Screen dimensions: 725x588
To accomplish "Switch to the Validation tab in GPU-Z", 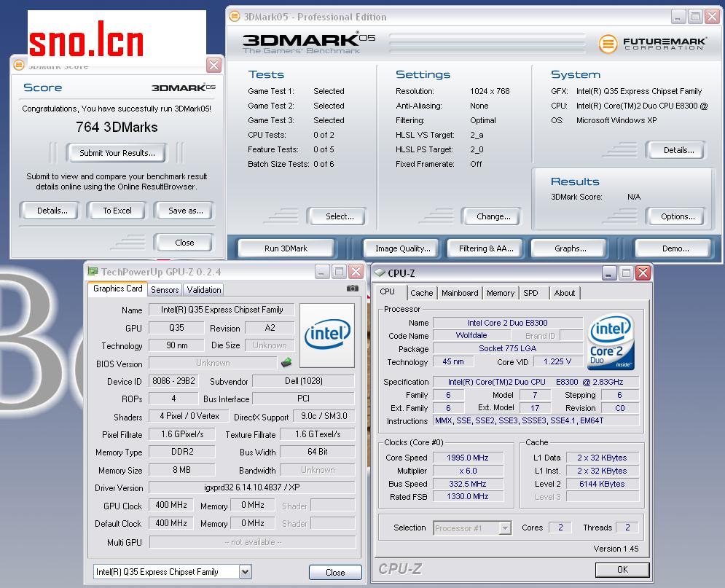I will [x=203, y=290].
